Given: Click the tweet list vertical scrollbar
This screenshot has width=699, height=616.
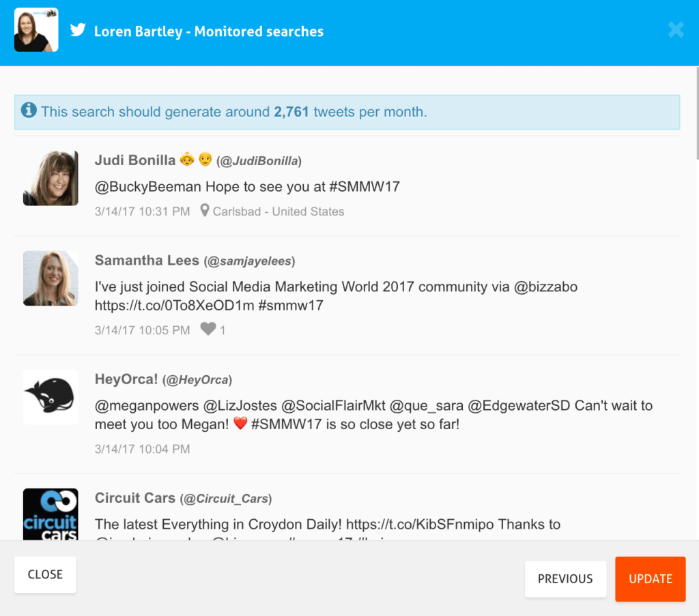Looking at the screenshot, I should 696,113.
